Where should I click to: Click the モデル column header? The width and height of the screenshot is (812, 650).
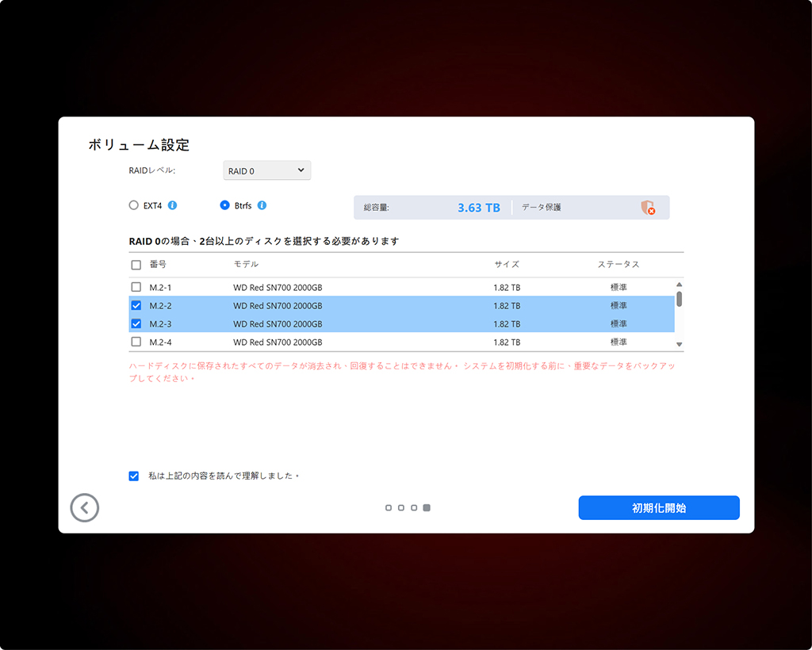(x=246, y=264)
